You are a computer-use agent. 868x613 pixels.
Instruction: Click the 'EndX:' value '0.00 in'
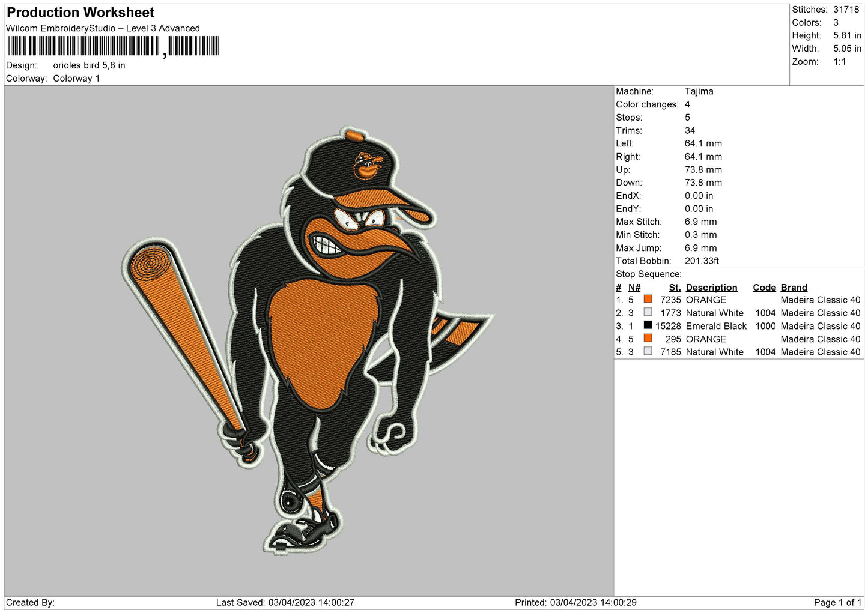[x=699, y=196]
